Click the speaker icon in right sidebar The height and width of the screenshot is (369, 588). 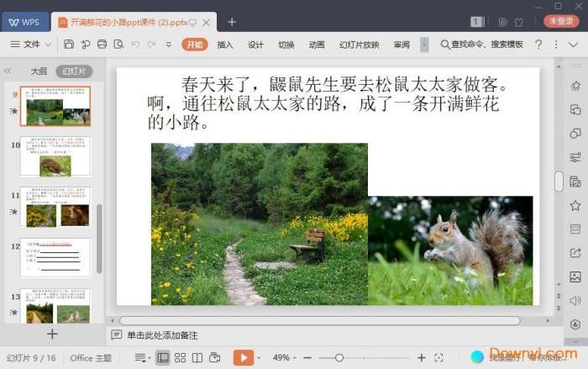tap(575, 301)
